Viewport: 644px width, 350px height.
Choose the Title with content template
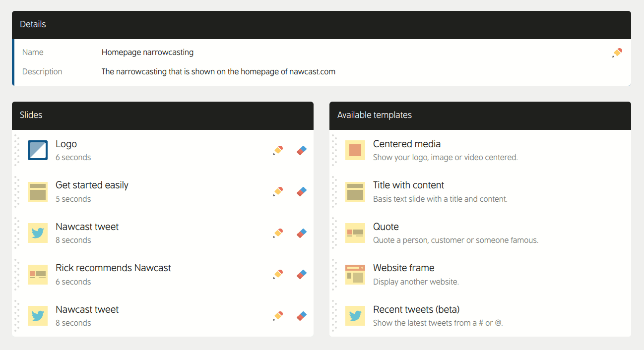tap(408, 185)
